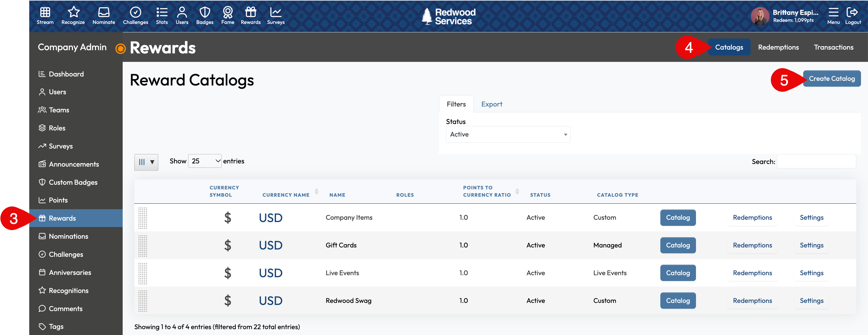This screenshot has height=335, width=868.
Task: Click the Create Catalog button
Action: pos(831,79)
